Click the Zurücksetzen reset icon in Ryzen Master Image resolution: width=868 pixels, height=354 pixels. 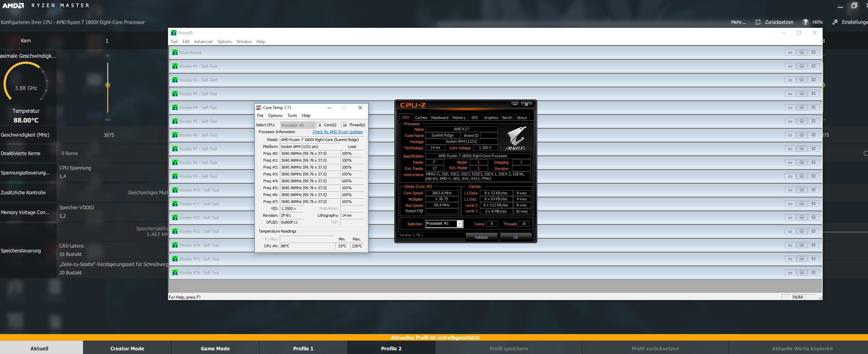pos(758,22)
